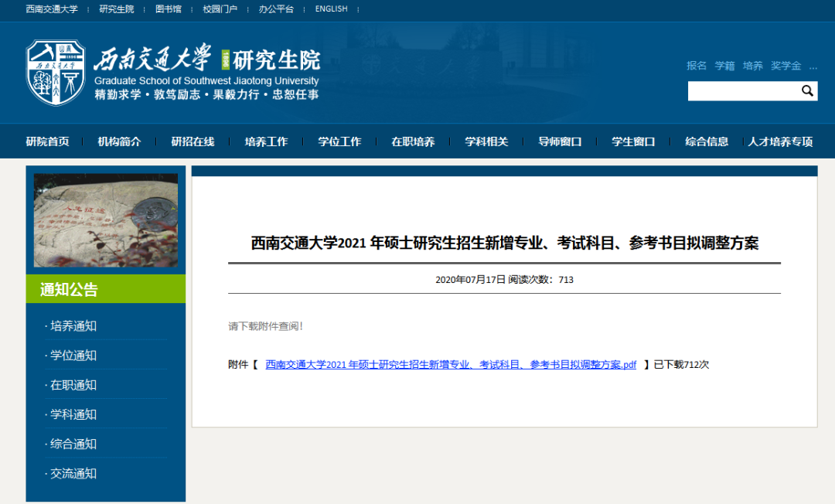Select 学科通知 in the sidebar
Screen dimensions: 835x504
73,414
